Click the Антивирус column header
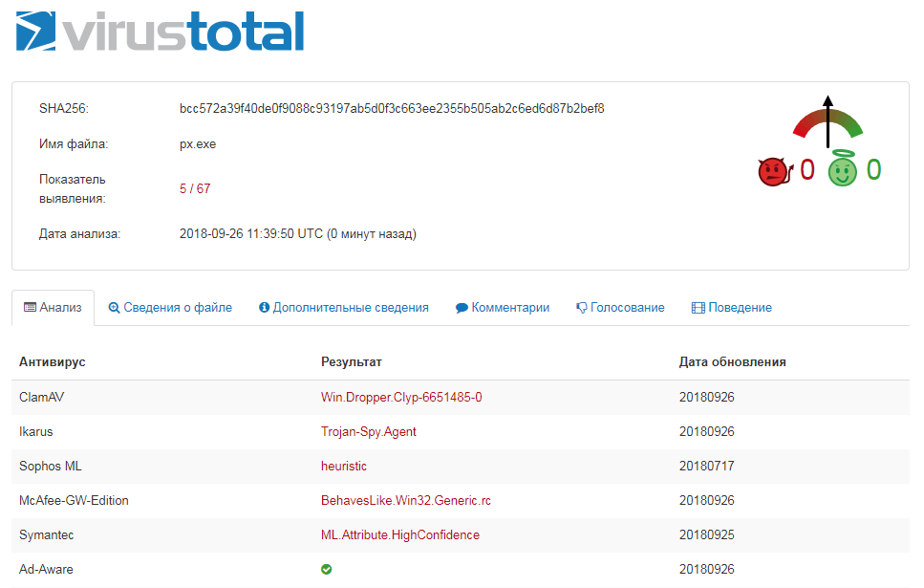 click(53, 361)
